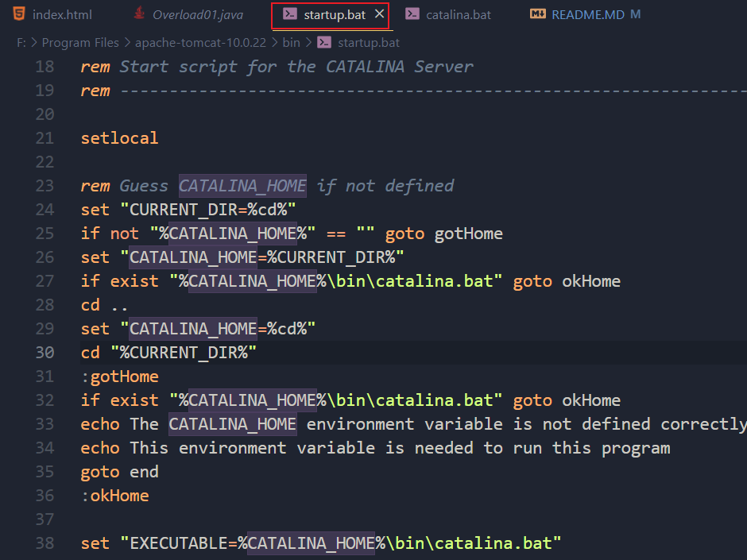Click line number 30 in the gutter
This screenshot has width=747, height=560.
[x=45, y=353]
